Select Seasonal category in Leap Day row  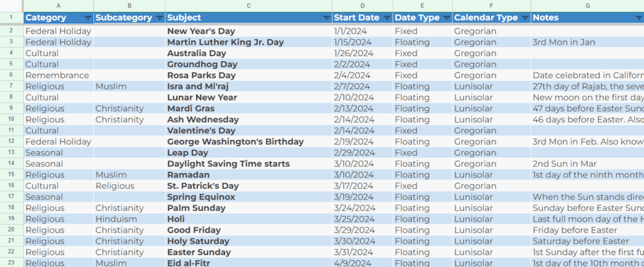pyautogui.click(x=58, y=153)
